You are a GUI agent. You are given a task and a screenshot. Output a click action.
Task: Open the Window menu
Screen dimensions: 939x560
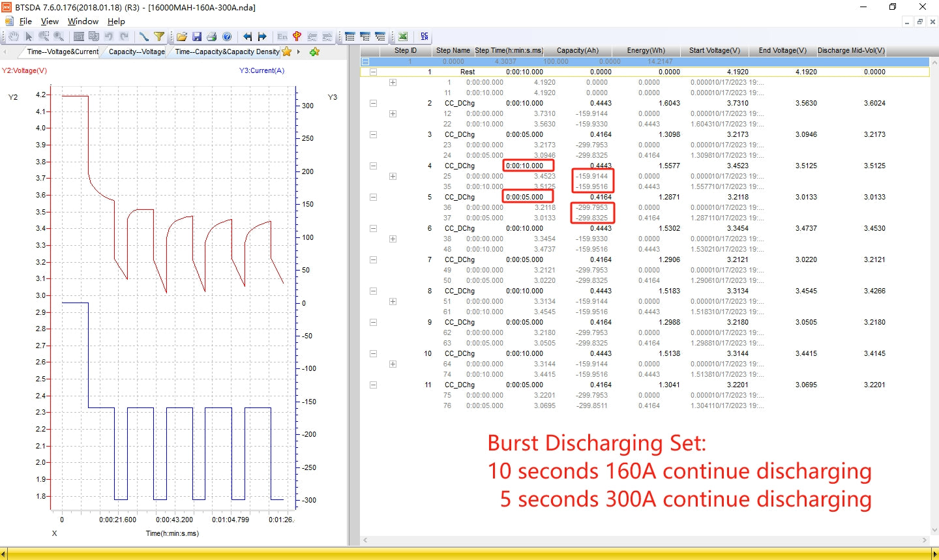click(x=83, y=21)
